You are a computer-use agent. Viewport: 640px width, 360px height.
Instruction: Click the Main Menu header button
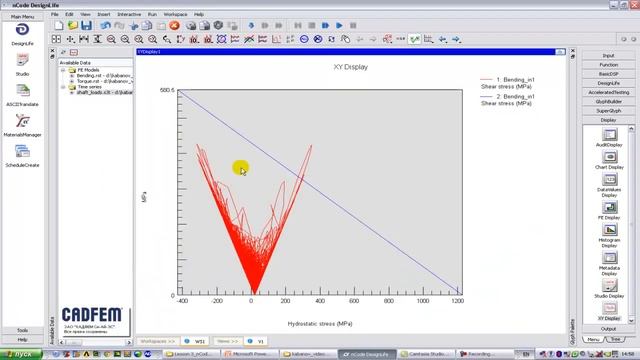click(22, 17)
